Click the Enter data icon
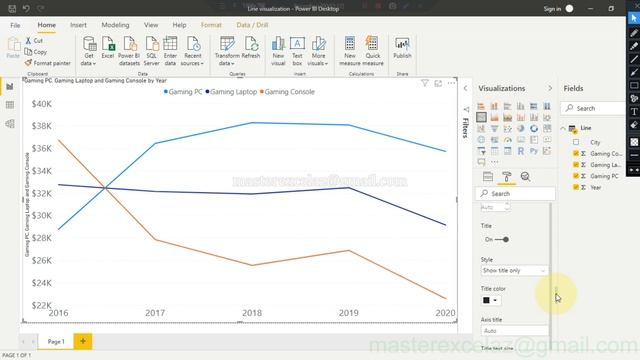 (170, 44)
